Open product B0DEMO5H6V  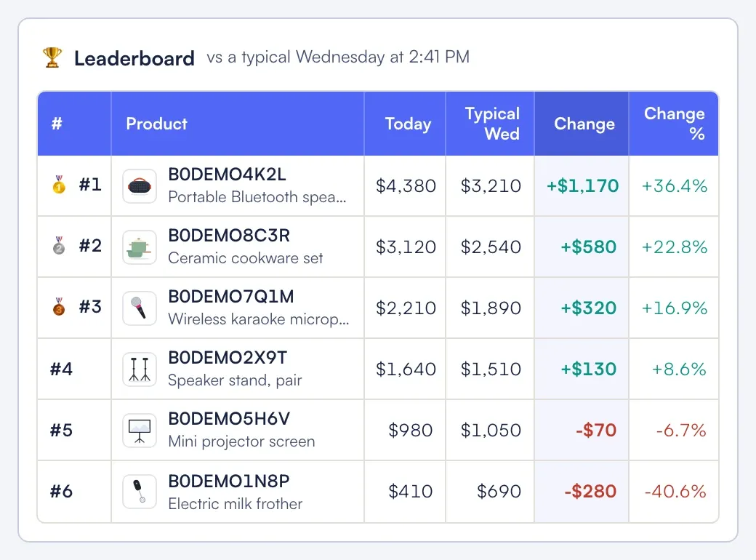[229, 419]
